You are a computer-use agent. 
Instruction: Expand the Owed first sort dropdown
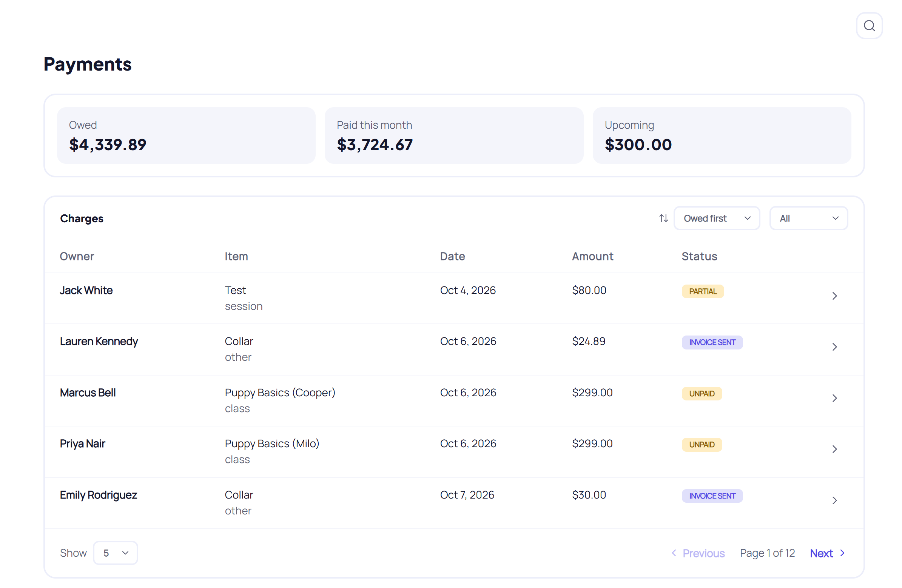(717, 218)
